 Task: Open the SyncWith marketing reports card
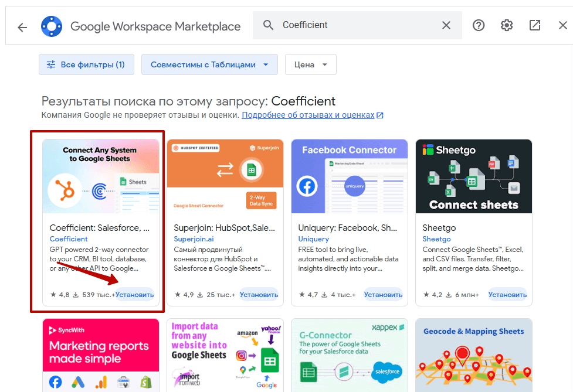(x=101, y=356)
